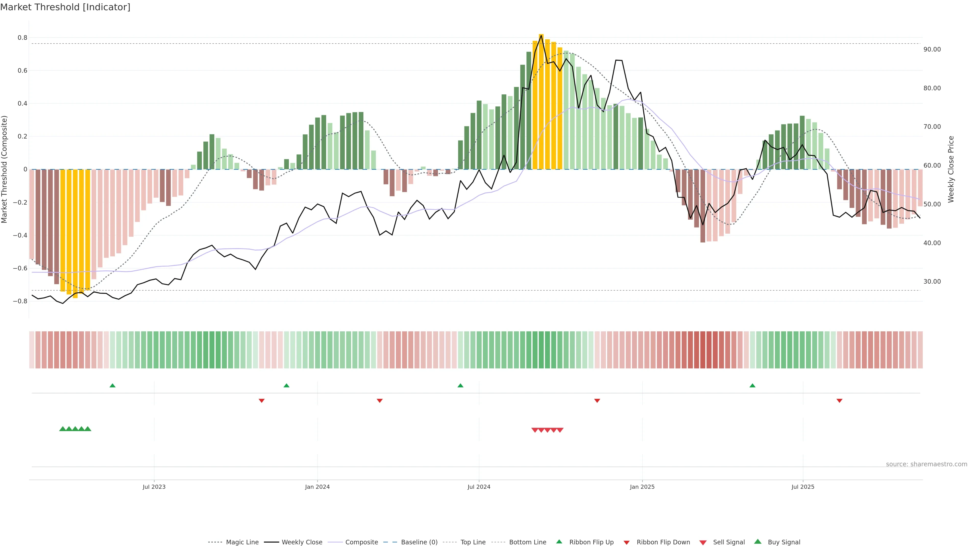This screenshot has height=551, width=980.
Task: Click the Ribbon Flip Down marker after Jul 2025
Action: coord(839,400)
